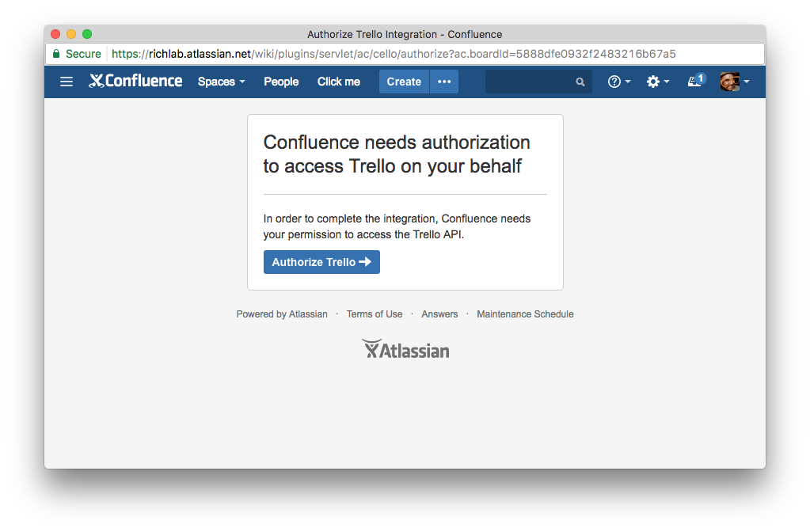Open the People directory

pos(281,82)
